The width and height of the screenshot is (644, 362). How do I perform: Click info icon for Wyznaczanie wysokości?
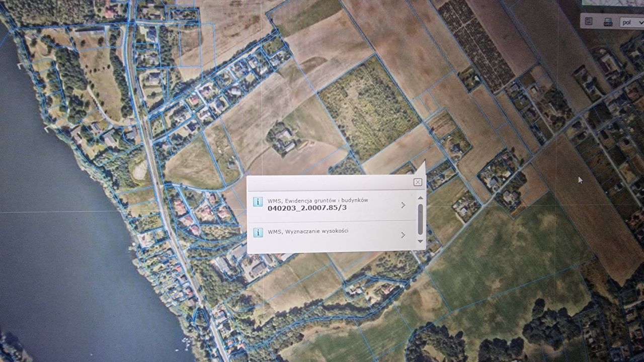(258, 232)
